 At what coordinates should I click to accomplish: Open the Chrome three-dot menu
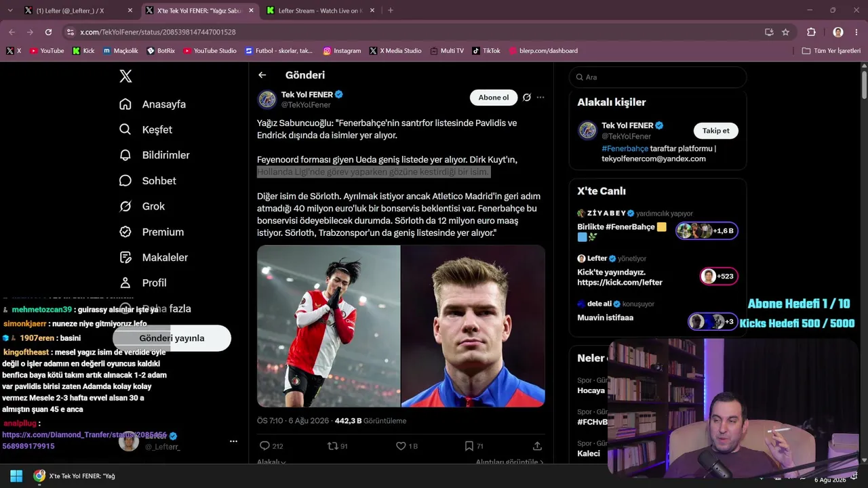[x=856, y=32]
